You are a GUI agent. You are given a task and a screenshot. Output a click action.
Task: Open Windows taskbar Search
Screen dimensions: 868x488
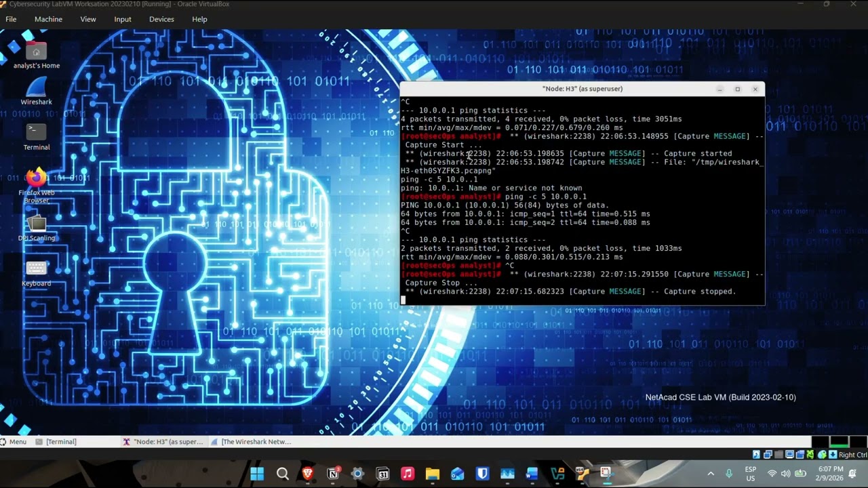[x=283, y=474]
